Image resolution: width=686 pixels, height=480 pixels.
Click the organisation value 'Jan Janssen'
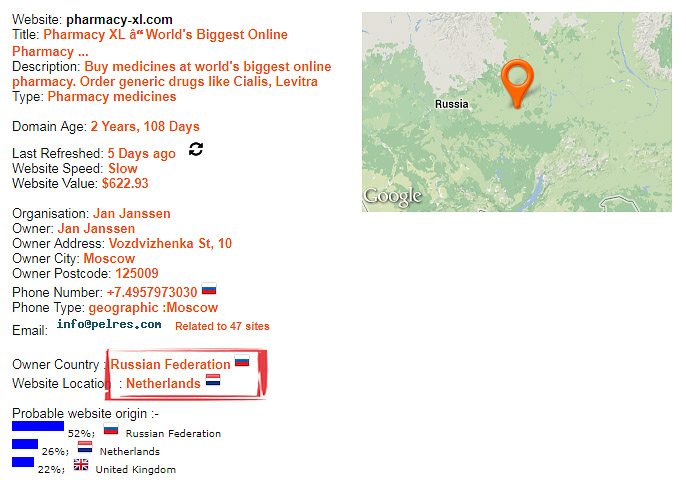click(x=132, y=214)
